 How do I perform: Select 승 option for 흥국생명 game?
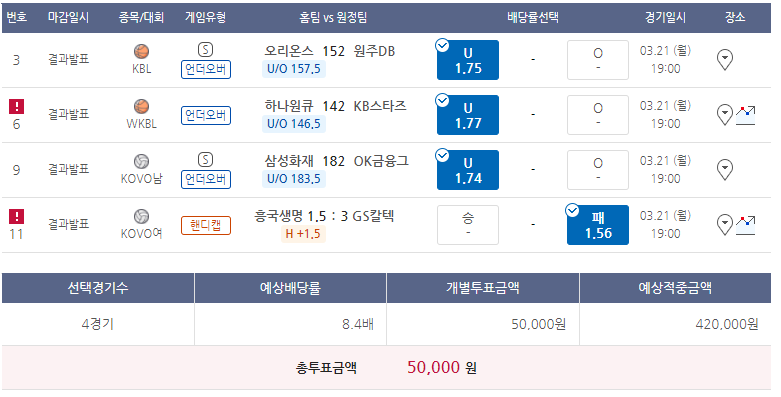pos(468,225)
